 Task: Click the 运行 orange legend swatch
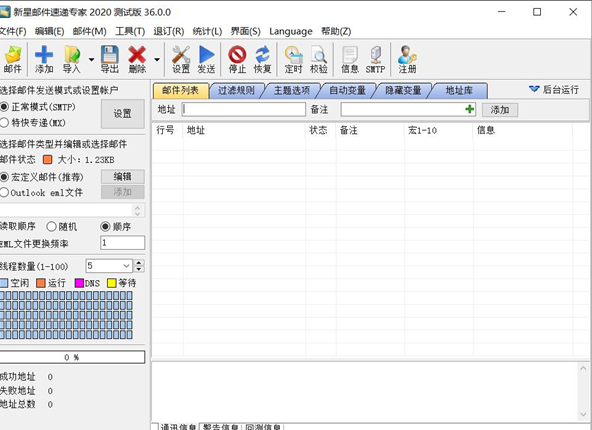coord(41,283)
